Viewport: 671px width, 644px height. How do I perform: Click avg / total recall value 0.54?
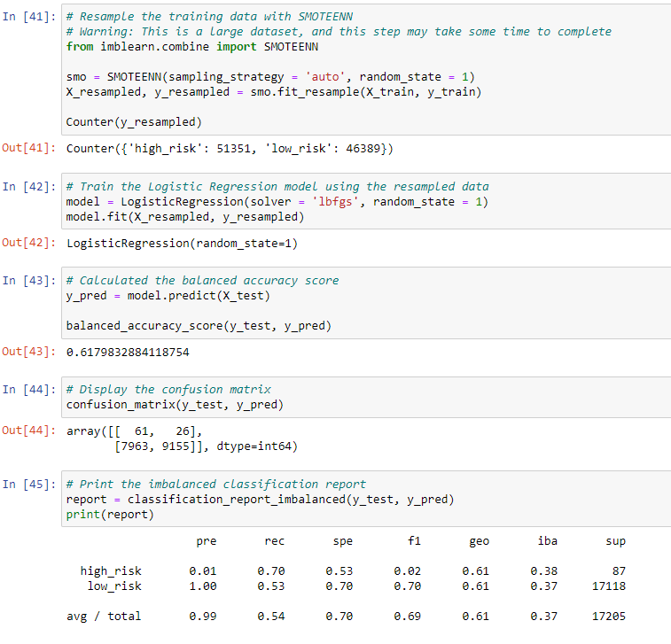pyautogui.click(x=271, y=617)
